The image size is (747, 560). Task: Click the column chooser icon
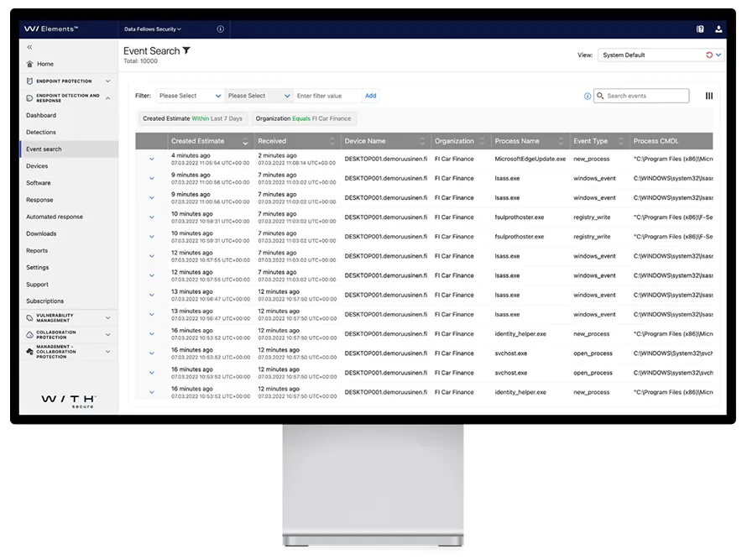(x=709, y=97)
